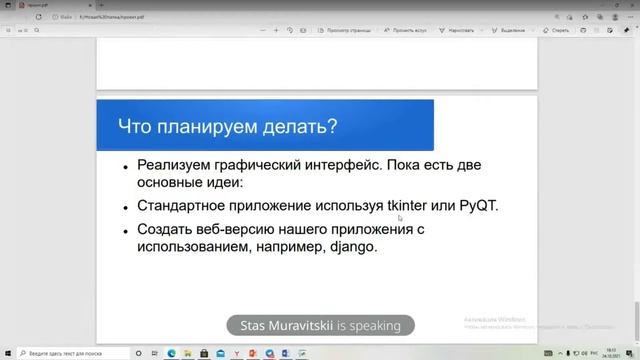
Task: Expand the Нарисовать pen options arrow
Action: point(482,30)
